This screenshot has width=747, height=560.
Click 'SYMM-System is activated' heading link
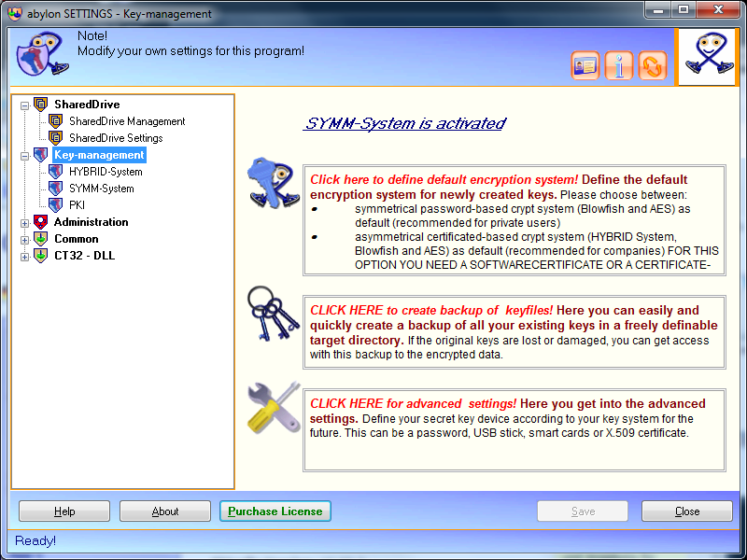pos(404,123)
